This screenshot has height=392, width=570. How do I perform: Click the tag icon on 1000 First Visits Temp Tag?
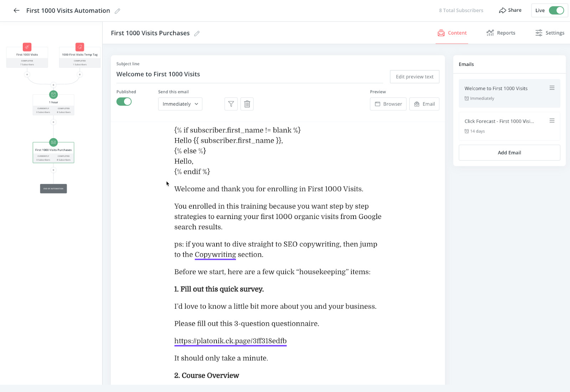pos(79,47)
